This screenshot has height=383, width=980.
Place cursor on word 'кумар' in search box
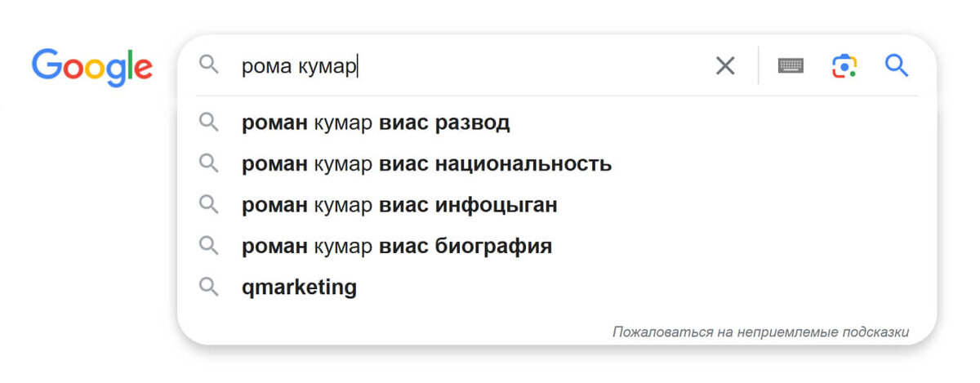point(327,66)
